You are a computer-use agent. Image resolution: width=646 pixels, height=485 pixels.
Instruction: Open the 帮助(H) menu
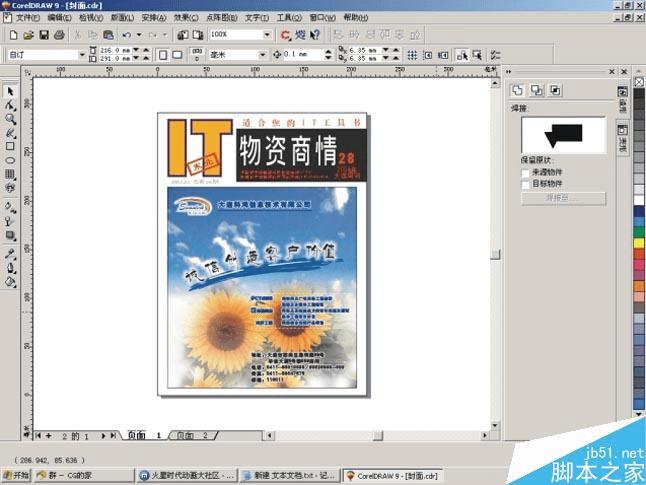pos(356,18)
